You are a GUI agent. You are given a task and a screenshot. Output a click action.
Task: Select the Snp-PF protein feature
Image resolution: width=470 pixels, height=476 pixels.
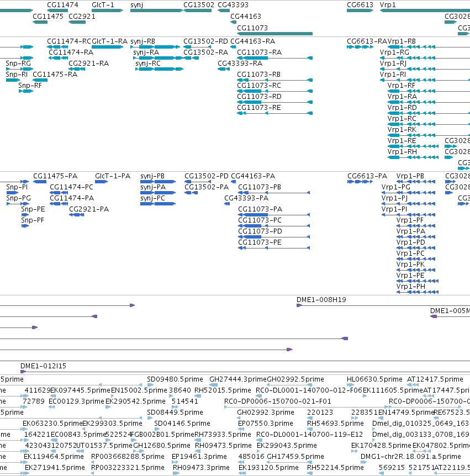tap(25, 226)
